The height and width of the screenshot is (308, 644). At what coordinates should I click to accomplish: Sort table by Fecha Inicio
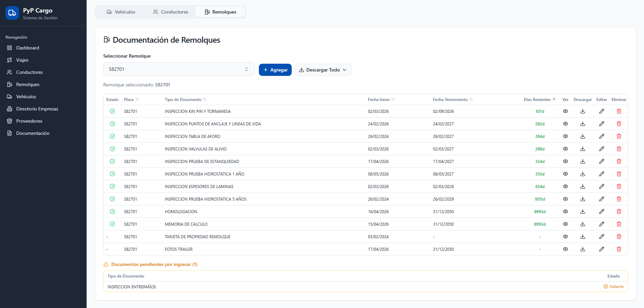381,100
